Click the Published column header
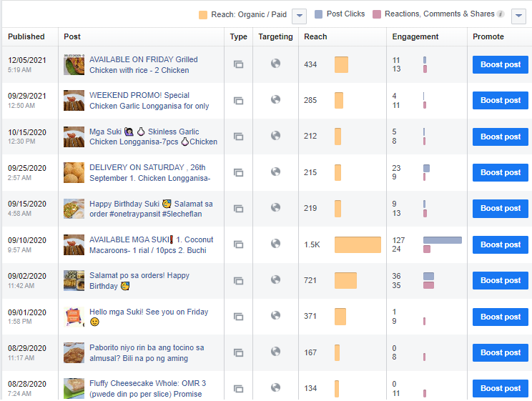 tap(26, 36)
